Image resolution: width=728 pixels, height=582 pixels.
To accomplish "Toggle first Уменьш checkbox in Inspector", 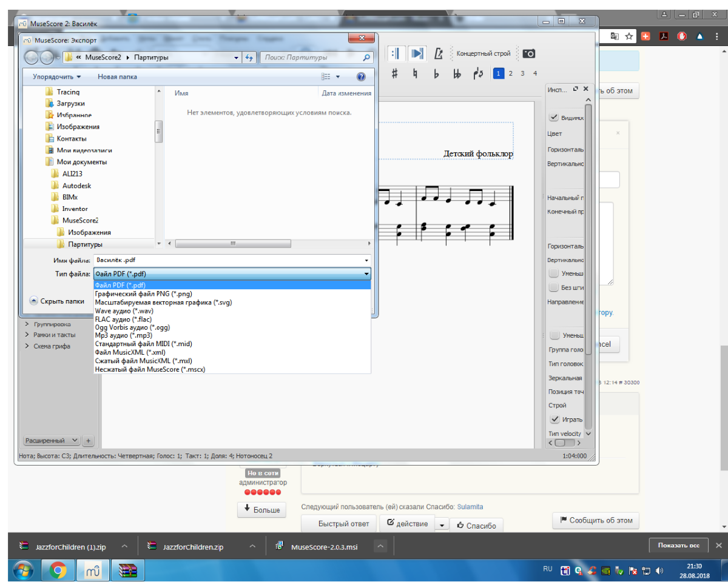I will click(554, 273).
